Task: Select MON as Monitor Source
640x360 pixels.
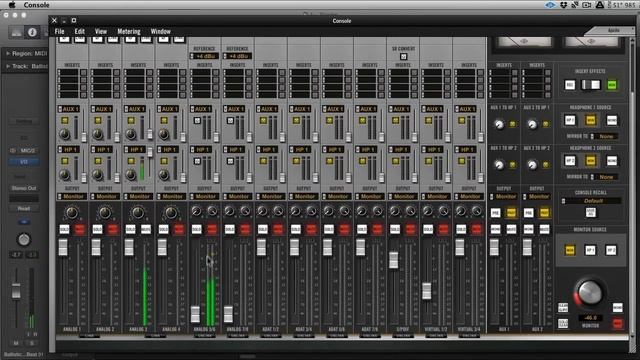Action: 570,250
